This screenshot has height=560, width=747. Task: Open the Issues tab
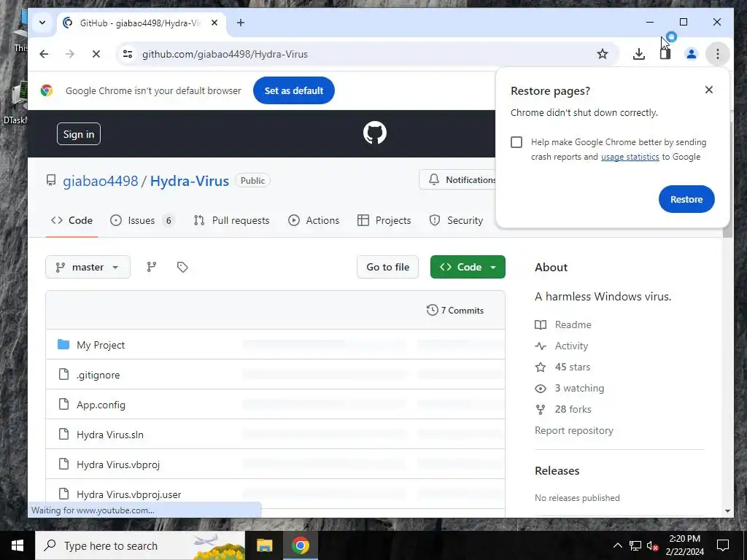click(142, 220)
